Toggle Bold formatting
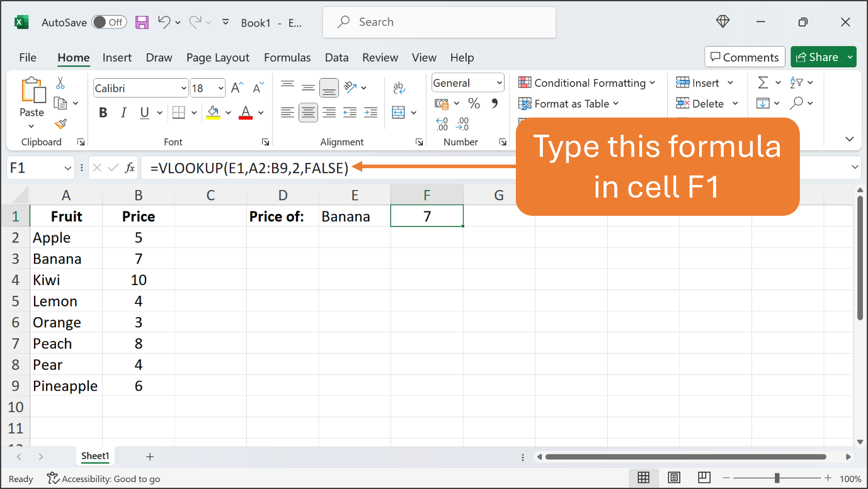 tap(103, 113)
